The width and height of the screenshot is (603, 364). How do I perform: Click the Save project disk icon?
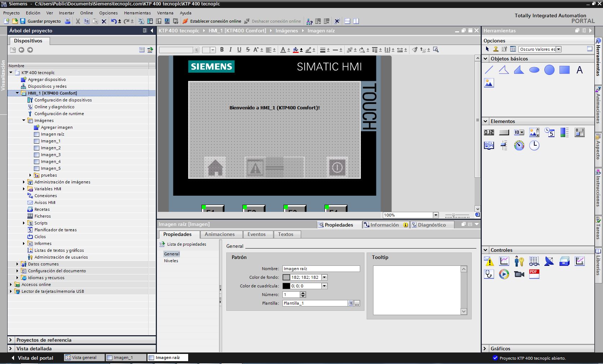point(23,21)
